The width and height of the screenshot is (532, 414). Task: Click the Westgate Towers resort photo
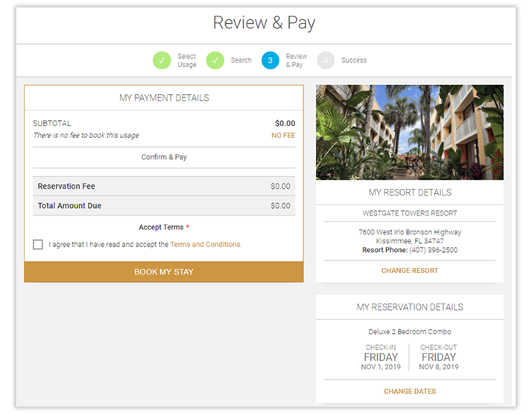click(410, 133)
